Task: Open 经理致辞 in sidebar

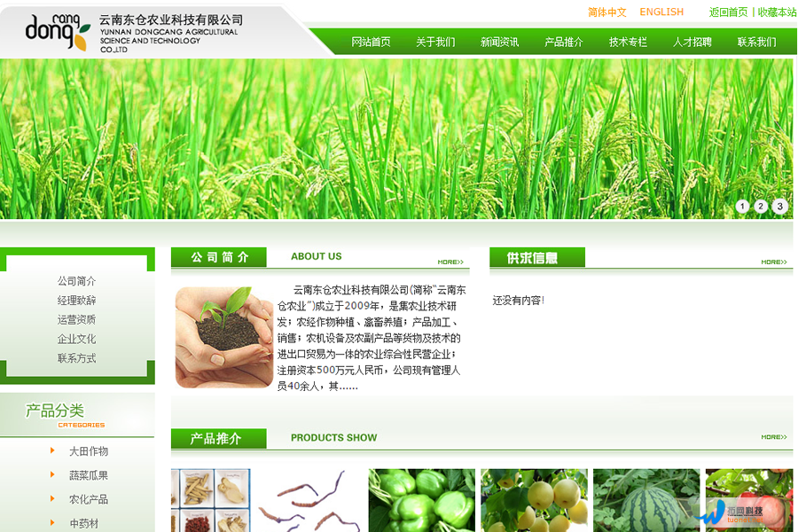Action: pyautogui.click(x=77, y=301)
